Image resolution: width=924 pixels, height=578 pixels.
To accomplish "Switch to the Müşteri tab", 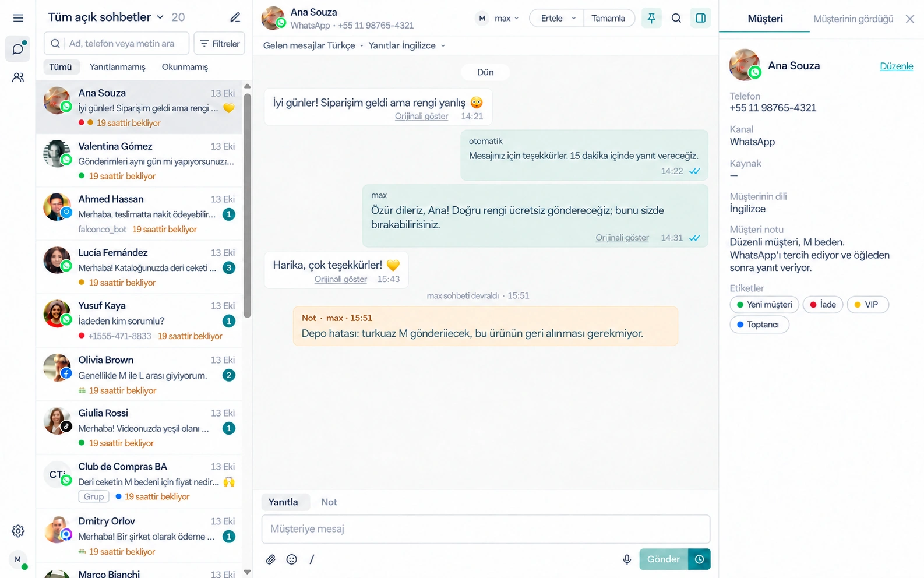I will click(765, 19).
